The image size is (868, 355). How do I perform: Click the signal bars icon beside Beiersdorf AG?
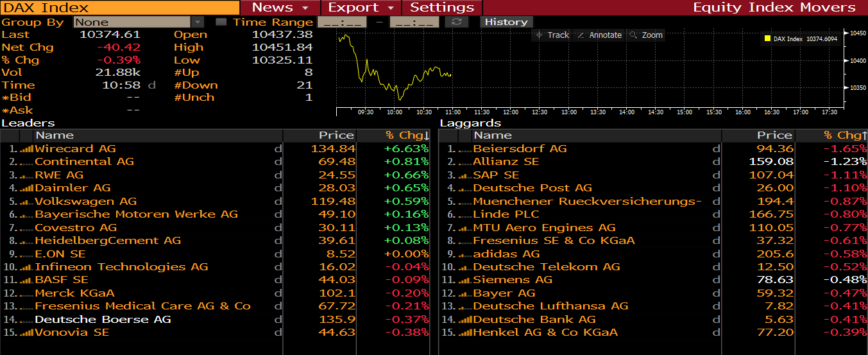pos(465,148)
